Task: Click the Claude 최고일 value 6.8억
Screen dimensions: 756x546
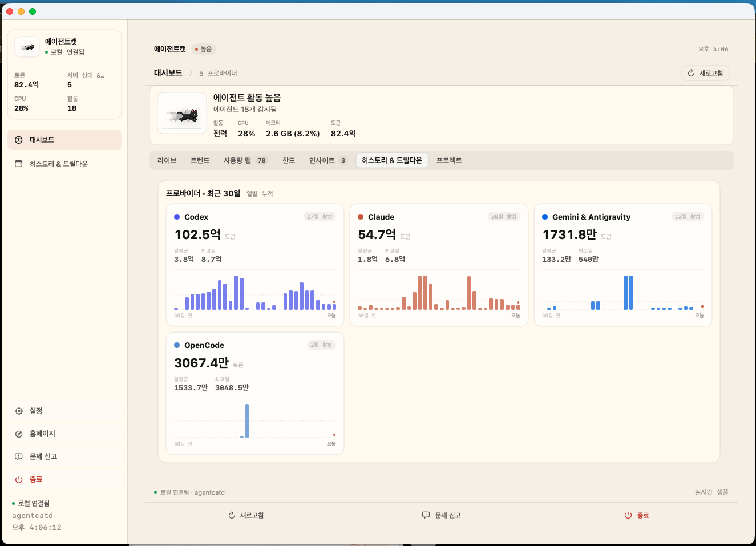Action: pyautogui.click(x=395, y=259)
